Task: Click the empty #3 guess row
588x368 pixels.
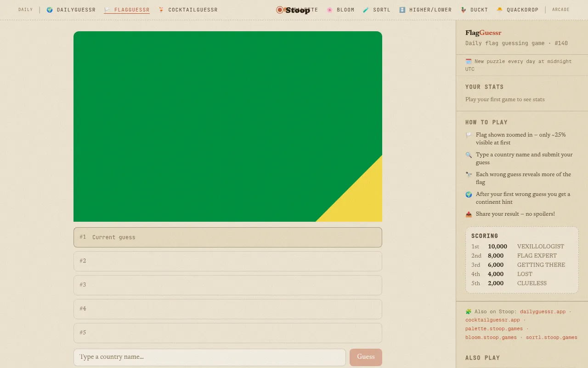Action: click(x=228, y=285)
